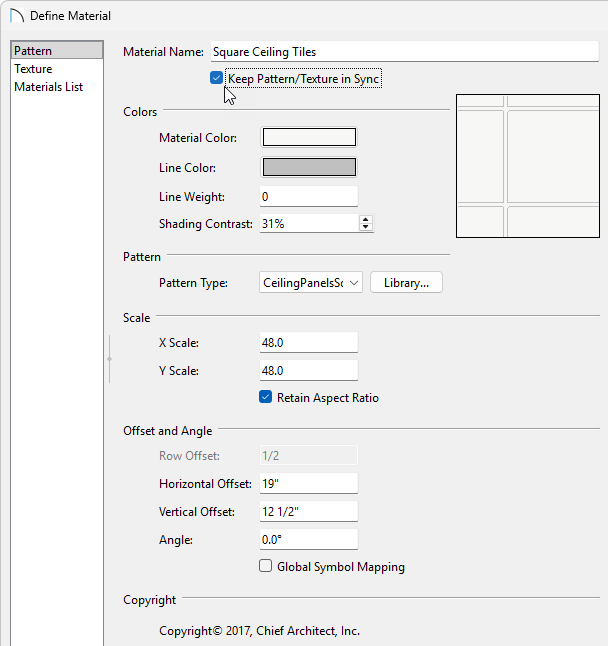Uncheck the Retain Aspect Ratio checkbox
This screenshot has width=608, height=646.
(266, 398)
